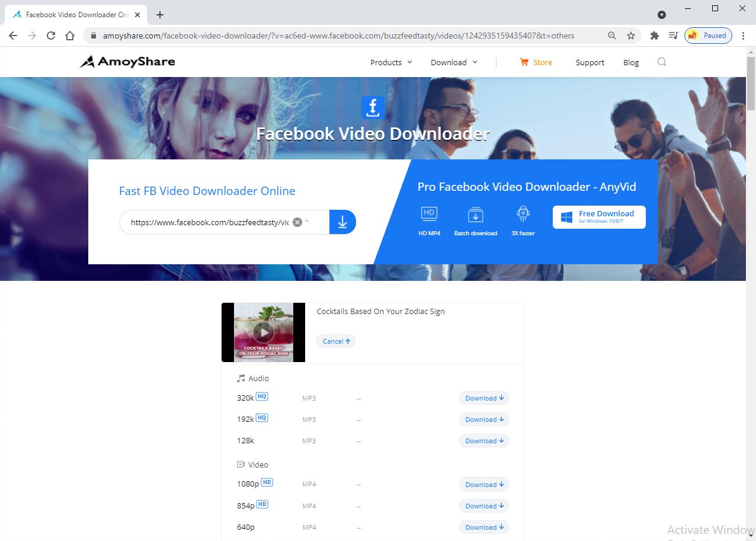Viewport: 756px width, 541px height.
Task: Click the blue download arrow button
Action: click(342, 222)
